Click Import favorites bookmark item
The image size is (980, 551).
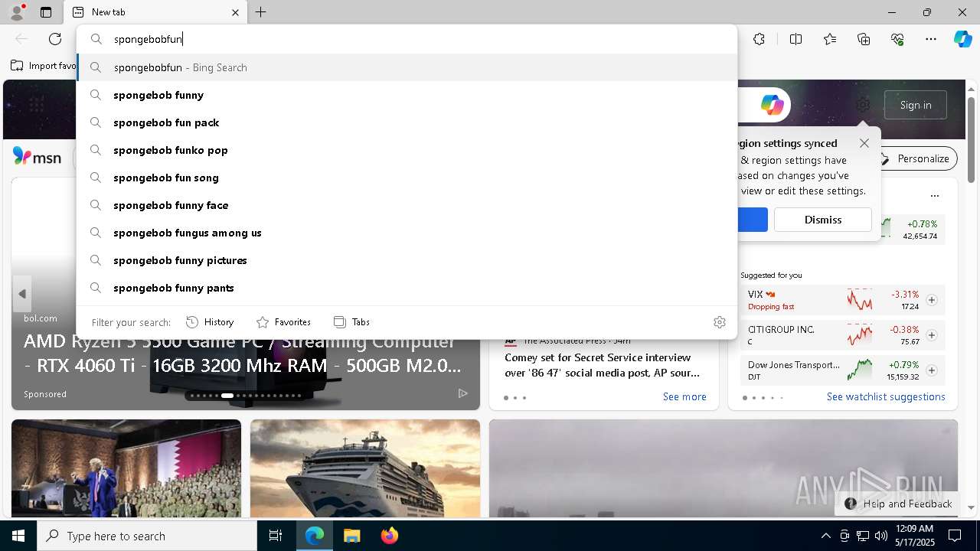pos(43,66)
